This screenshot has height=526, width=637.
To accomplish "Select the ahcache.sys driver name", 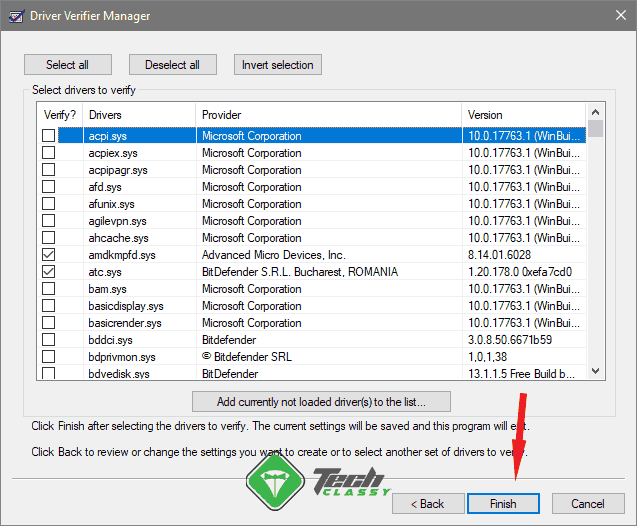I will (x=119, y=238).
